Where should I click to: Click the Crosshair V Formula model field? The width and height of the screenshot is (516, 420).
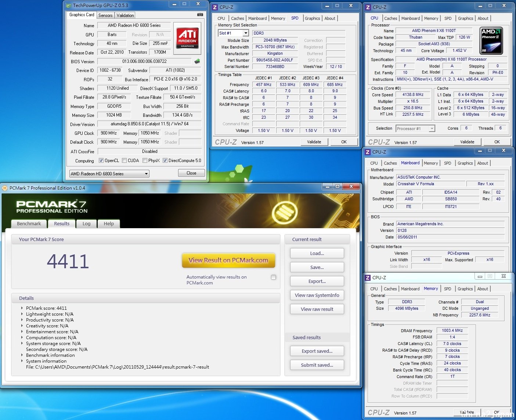(430, 184)
